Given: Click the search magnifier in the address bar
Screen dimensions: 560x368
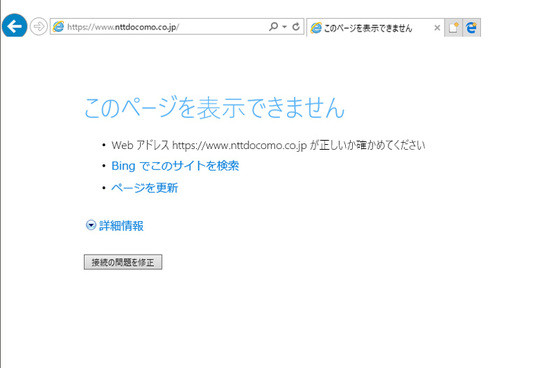Looking at the screenshot, I should pyautogui.click(x=273, y=26).
